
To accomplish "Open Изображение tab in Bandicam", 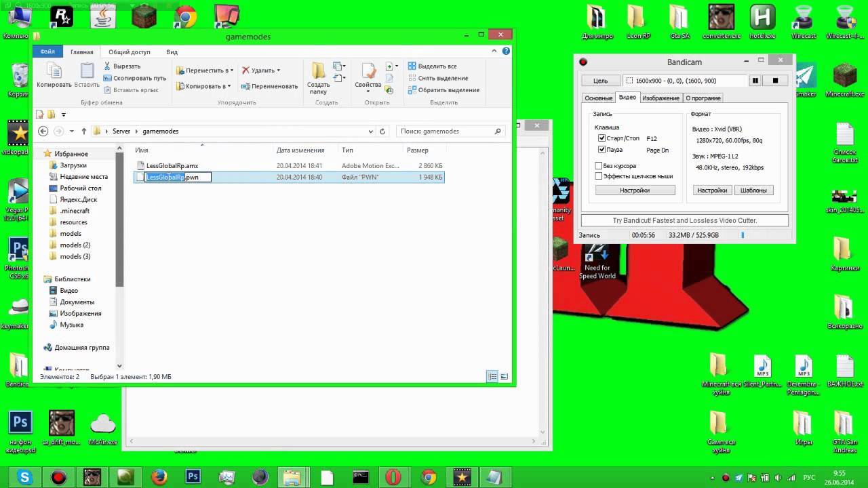I will 660,98.
